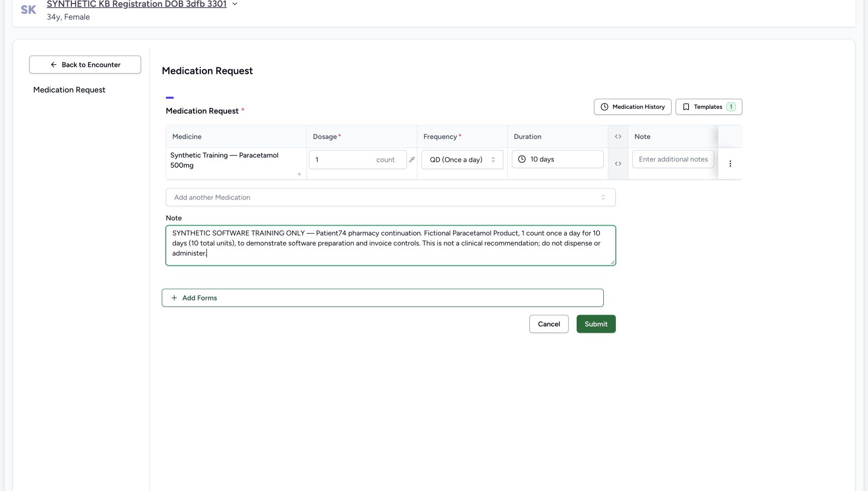Image resolution: width=868 pixels, height=491 pixels.
Task: Click the Medication Request page heading
Action: [207, 71]
